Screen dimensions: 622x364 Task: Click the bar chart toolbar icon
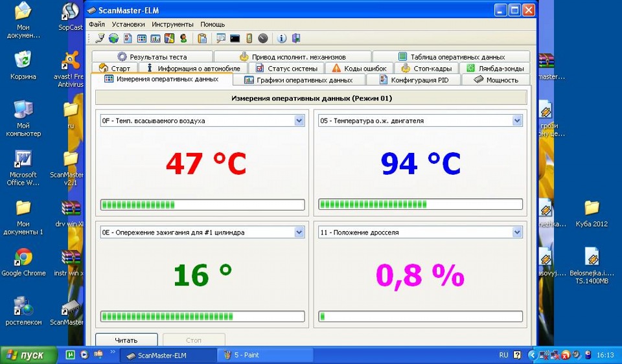[155, 38]
